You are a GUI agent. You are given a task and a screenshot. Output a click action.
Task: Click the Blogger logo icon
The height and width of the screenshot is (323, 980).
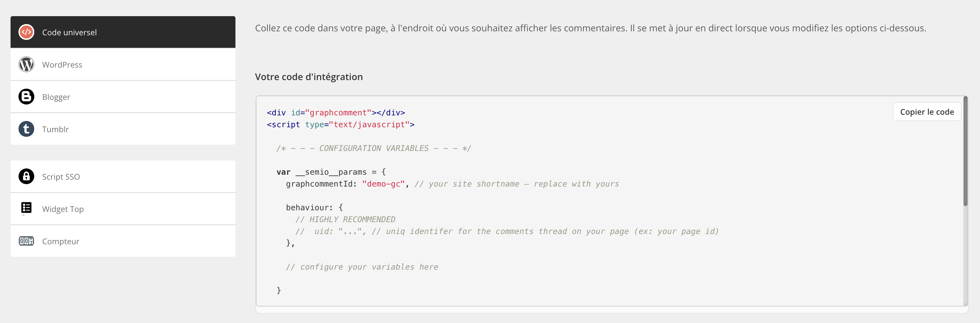pos(26,97)
